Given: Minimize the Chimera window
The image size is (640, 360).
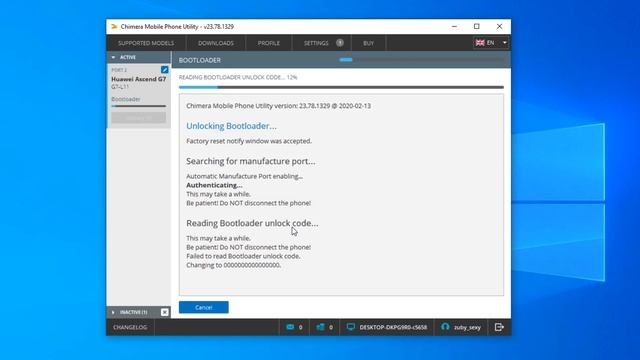Looking at the screenshot, I should (454, 27).
